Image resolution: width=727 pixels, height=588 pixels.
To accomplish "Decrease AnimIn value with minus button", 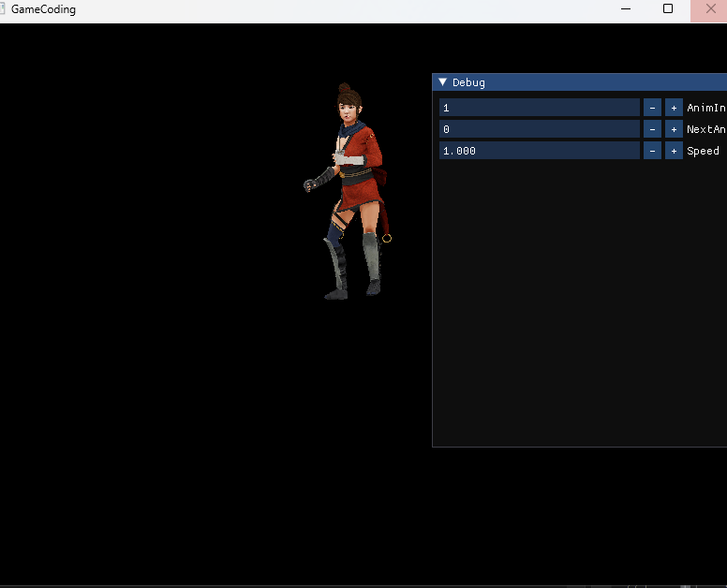I will (652, 108).
